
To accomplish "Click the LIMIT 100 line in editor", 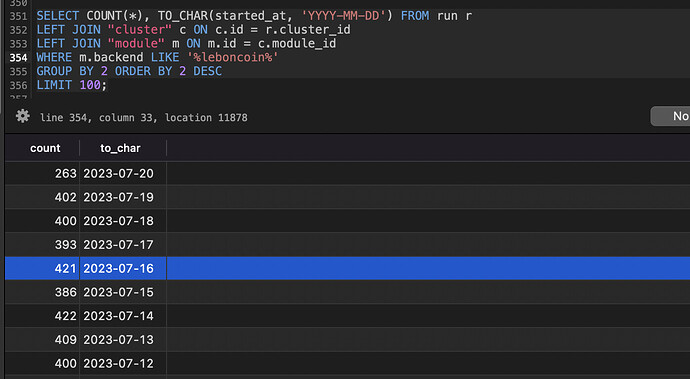I will pyautogui.click(x=71, y=85).
